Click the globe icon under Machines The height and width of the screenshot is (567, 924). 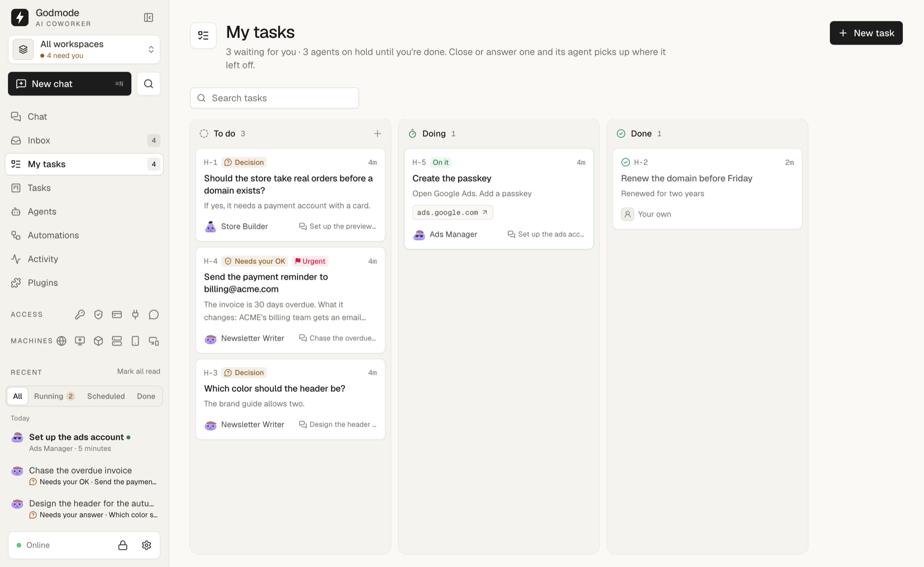(61, 341)
